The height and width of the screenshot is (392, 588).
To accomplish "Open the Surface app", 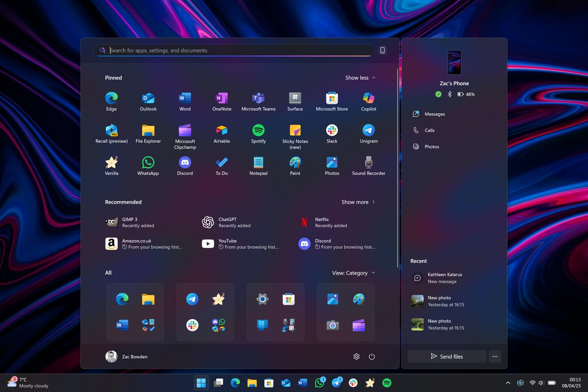I will click(295, 101).
